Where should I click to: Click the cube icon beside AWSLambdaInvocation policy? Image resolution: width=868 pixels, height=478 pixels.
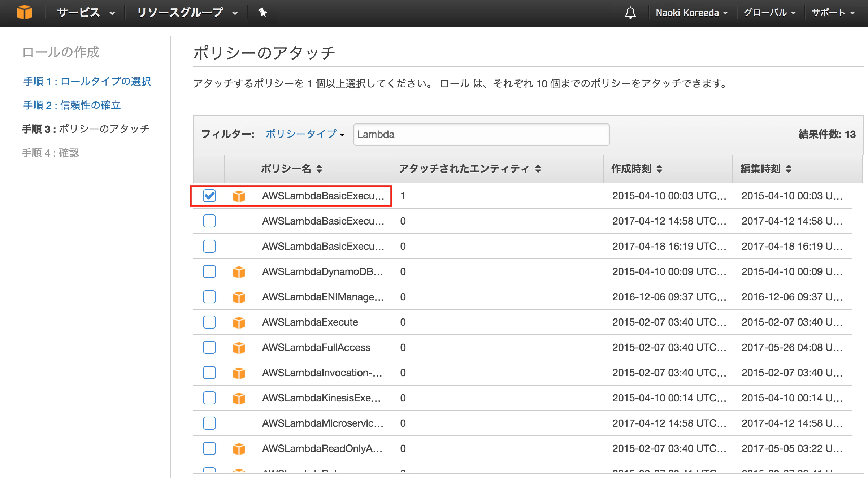(239, 373)
